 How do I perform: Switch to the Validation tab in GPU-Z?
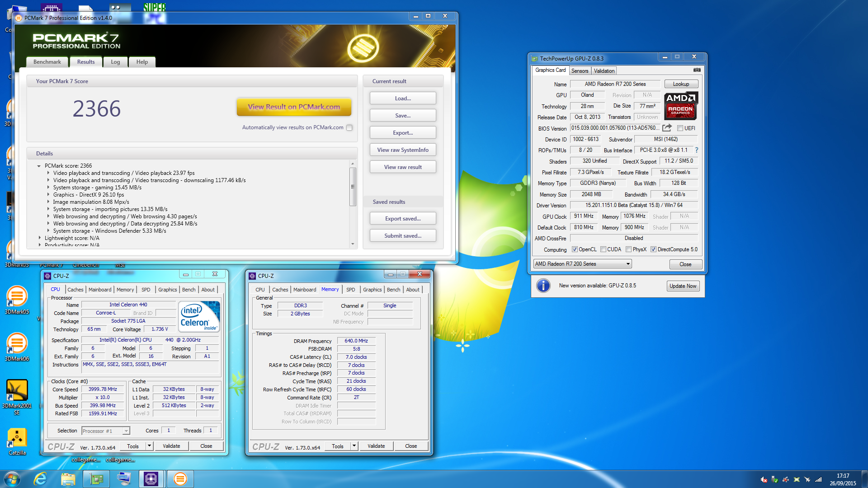[604, 71]
